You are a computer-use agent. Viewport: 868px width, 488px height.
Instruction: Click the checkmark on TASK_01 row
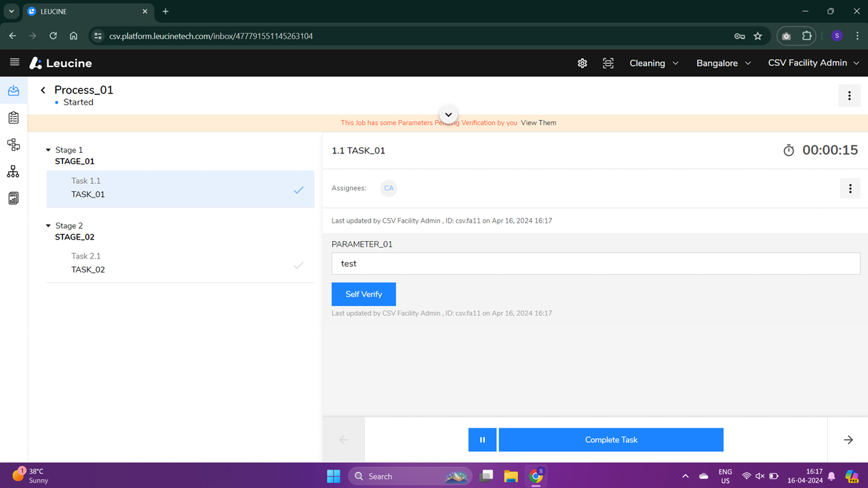click(x=298, y=190)
